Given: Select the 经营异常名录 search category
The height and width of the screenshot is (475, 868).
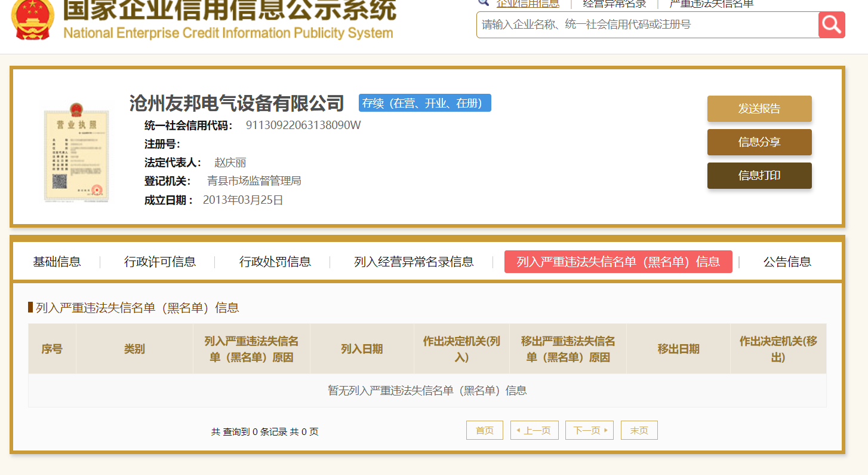Looking at the screenshot, I should (614, 4).
